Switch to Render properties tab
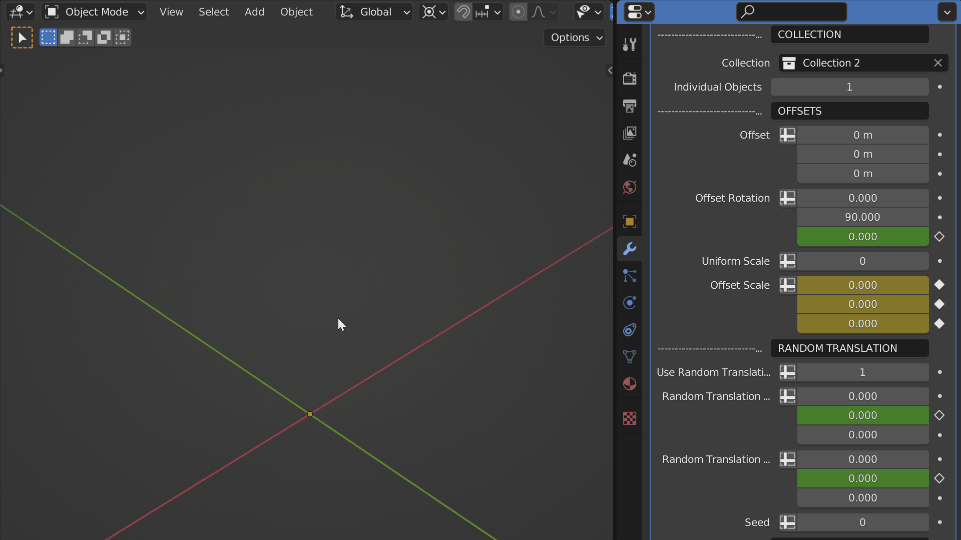The image size is (961, 540). pos(629,78)
